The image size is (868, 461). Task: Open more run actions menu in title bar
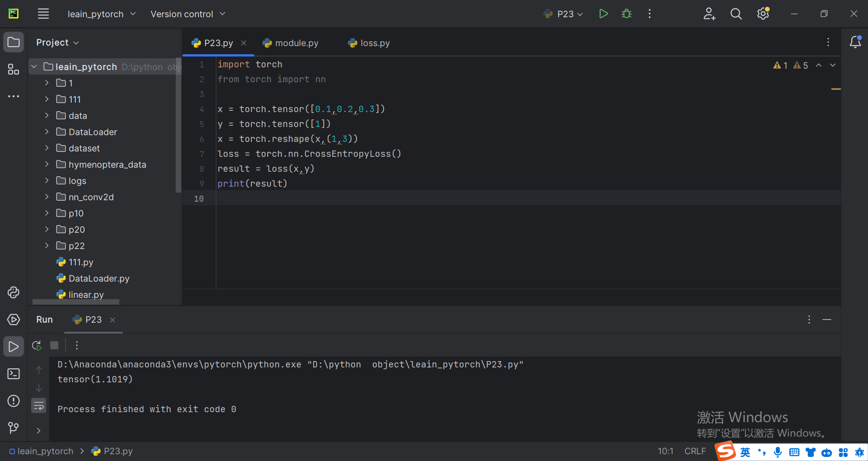pos(650,14)
